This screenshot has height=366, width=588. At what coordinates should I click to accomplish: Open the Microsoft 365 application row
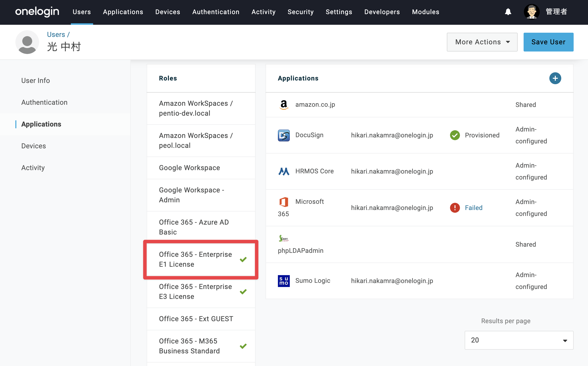click(x=420, y=208)
